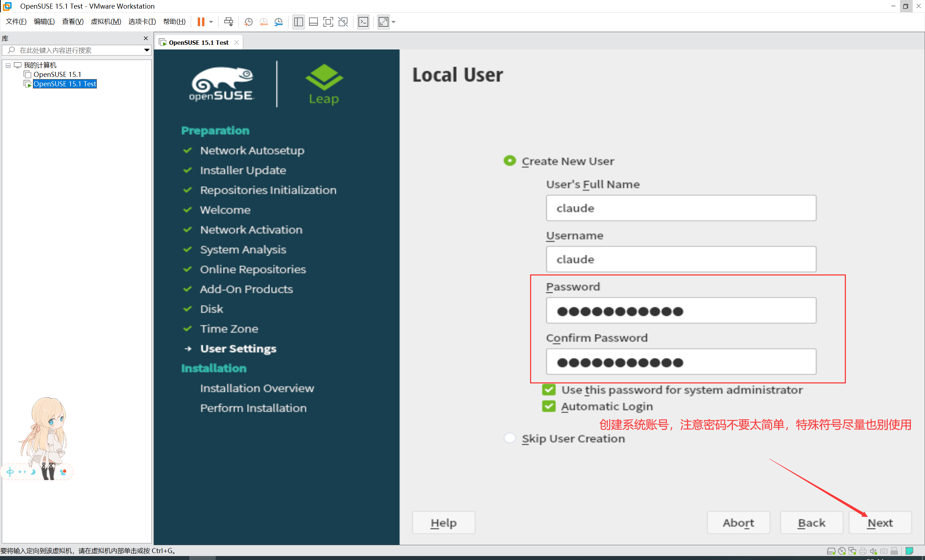Viewport: 925px width, 560px height.
Task: Switch to OpenSUSE 15.1 Test tab
Action: pyautogui.click(x=198, y=42)
